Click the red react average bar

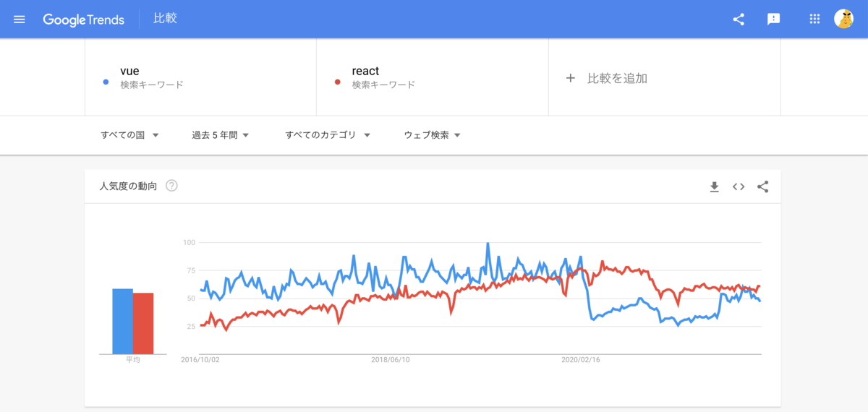[143, 324]
